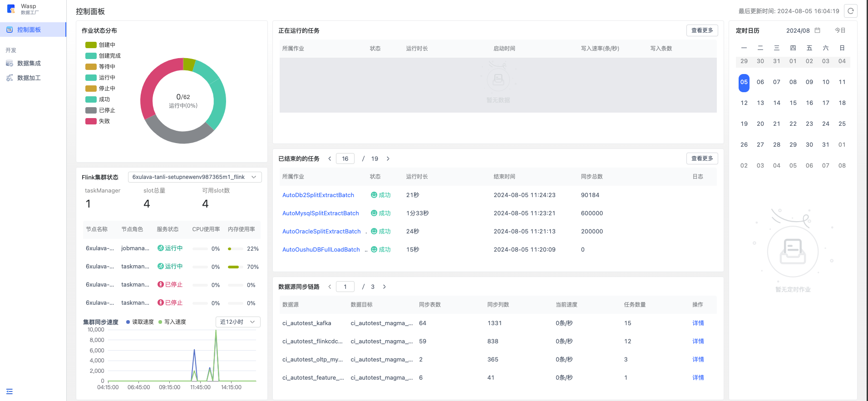Image resolution: width=868 pixels, height=401 pixels.
Task: Click 数据源同步链路 page number field
Action: pyautogui.click(x=345, y=287)
